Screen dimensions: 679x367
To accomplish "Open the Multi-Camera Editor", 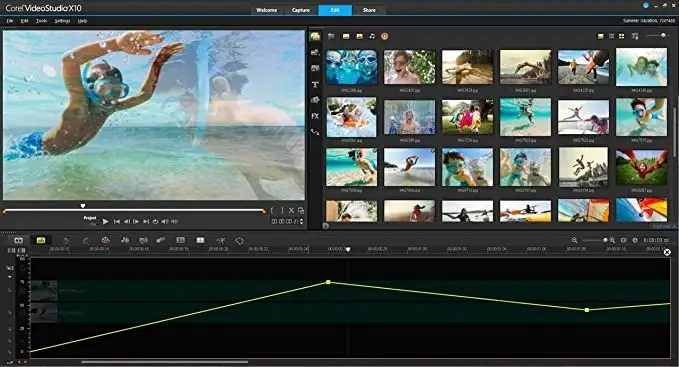I will tap(200, 240).
